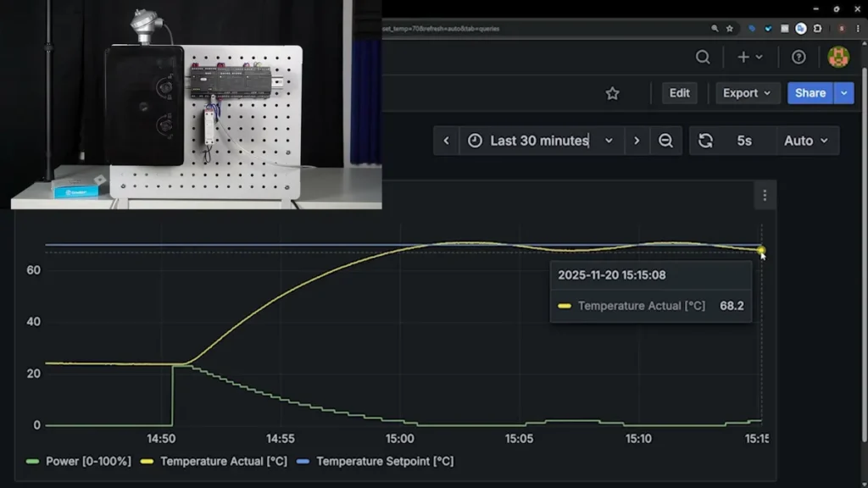Click the Share button
Image resolution: width=868 pixels, height=488 pixels.
[810, 93]
